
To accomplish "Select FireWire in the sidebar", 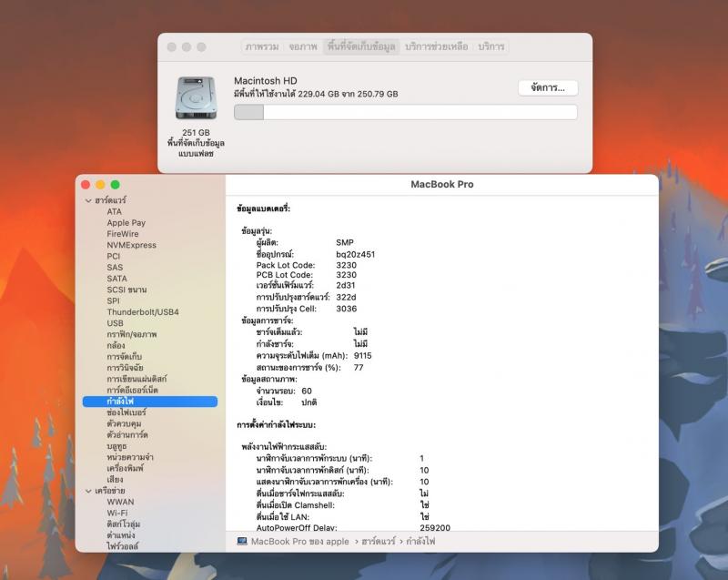I will (x=123, y=234).
